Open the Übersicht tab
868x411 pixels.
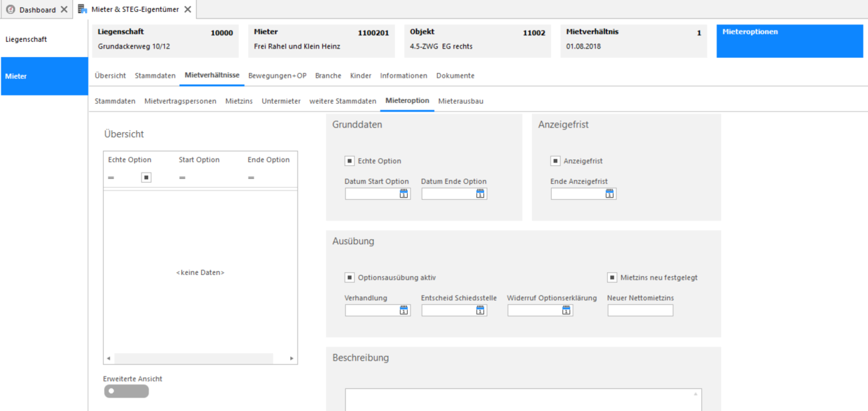tap(110, 76)
